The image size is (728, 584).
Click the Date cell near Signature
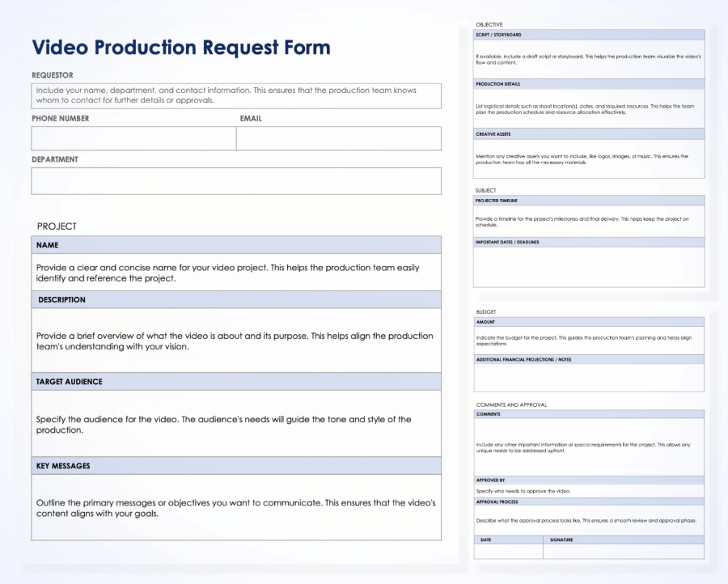point(507,552)
